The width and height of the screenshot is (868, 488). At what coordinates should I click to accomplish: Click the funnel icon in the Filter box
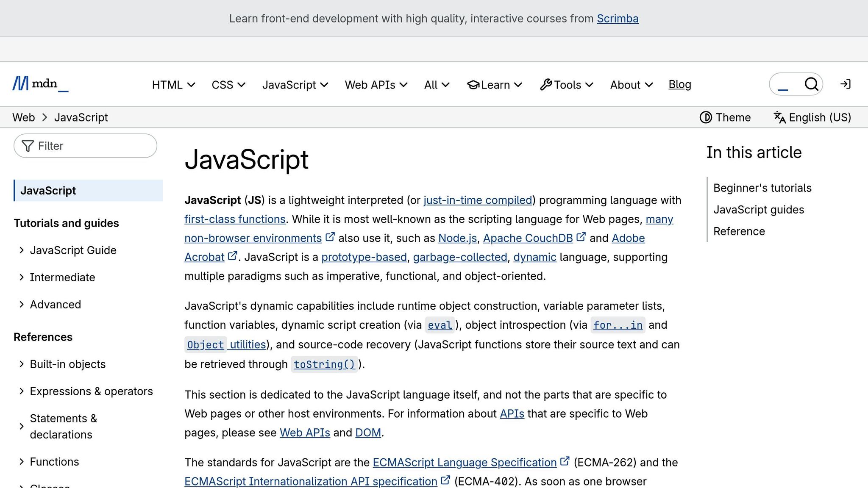pyautogui.click(x=28, y=146)
